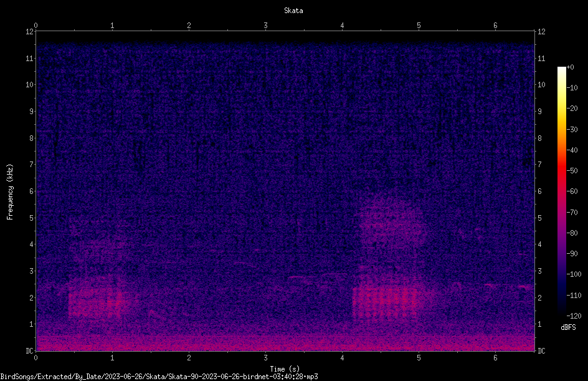This screenshot has width=588, height=381.
Task: Click the "-70" value on the color scale
Action: click(x=572, y=213)
